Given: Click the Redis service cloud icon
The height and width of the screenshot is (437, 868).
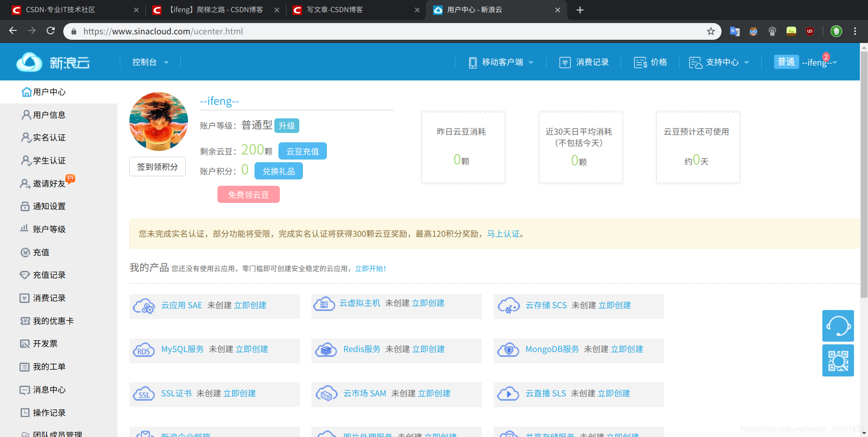Looking at the screenshot, I should (x=326, y=349).
